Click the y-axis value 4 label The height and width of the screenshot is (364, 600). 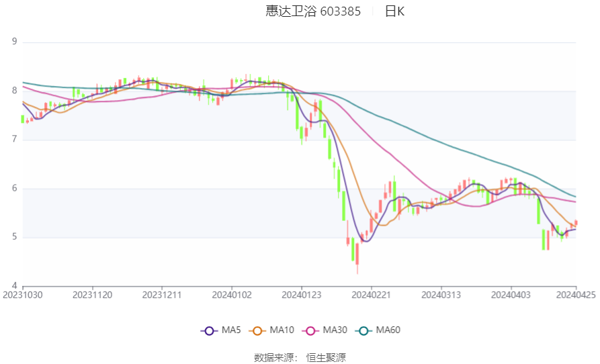14,286
